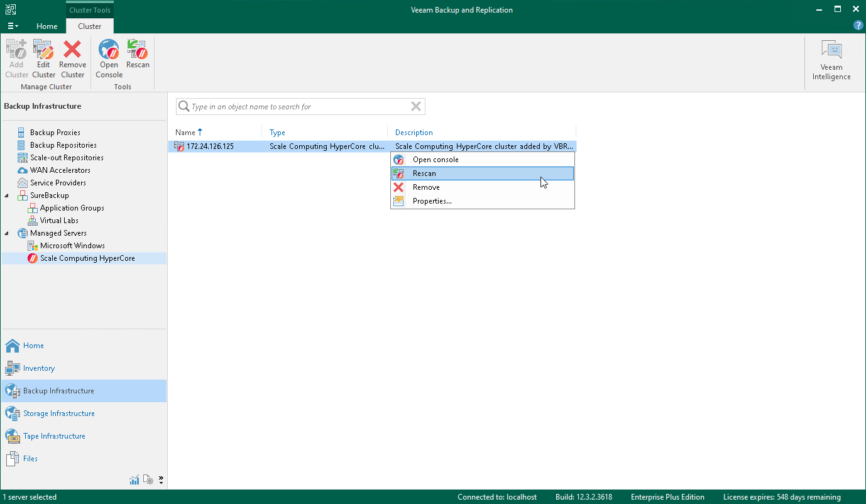
Task: Select WAN Accelerators in the tree
Action: tap(60, 170)
